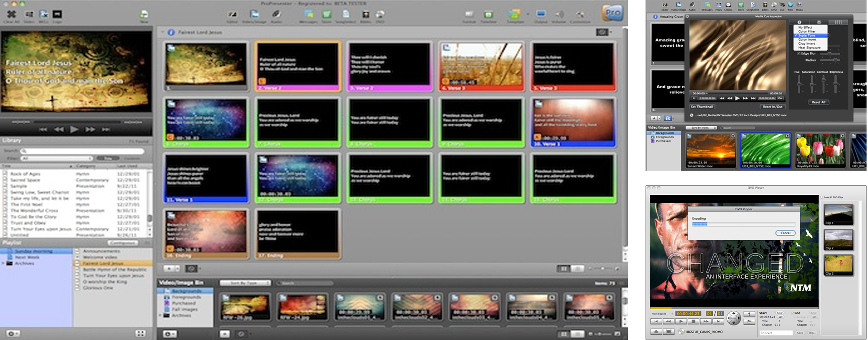Open the Clocks tool
The height and width of the screenshot is (340, 868).
coord(728,5)
